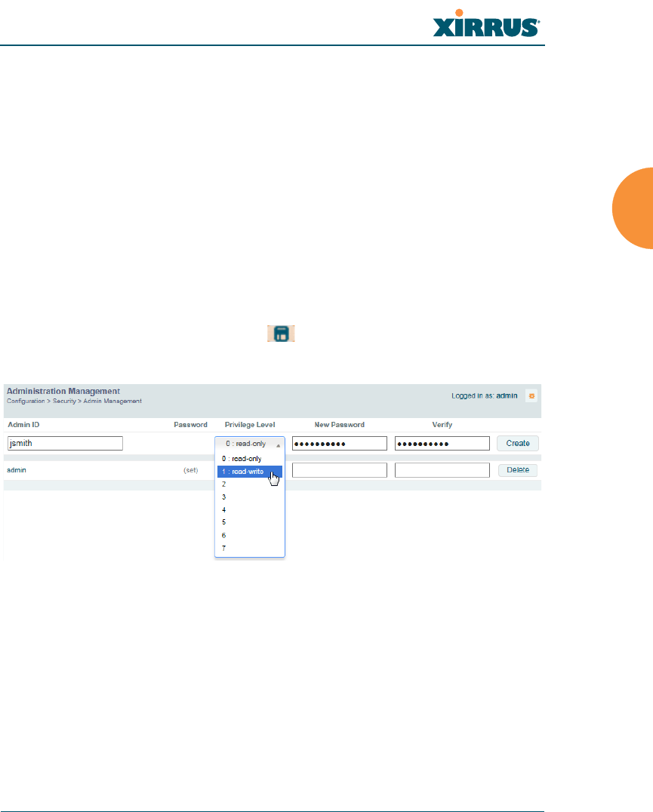Select privilege level 2
Screen dimensions: 653x812
click(x=250, y=484)
